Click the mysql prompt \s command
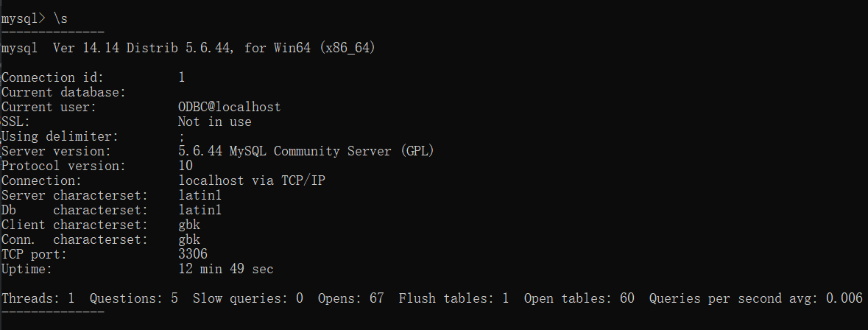Screen dimensions: 868x330 [60, 19]
